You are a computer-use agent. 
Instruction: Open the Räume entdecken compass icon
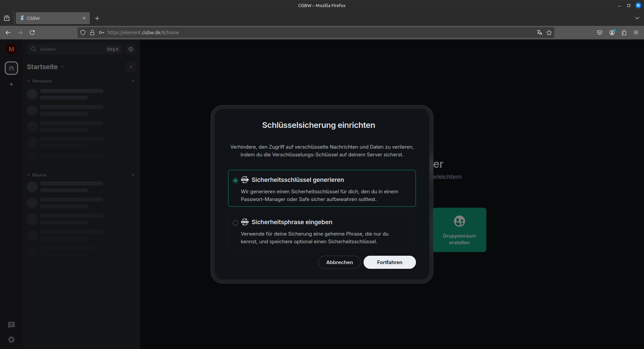(130, 49)
